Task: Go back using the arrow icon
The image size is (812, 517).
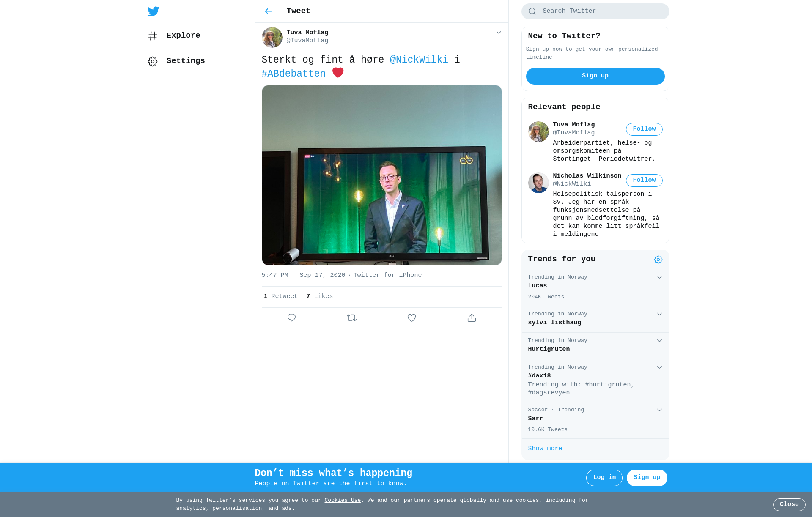Action: (268, 11)
